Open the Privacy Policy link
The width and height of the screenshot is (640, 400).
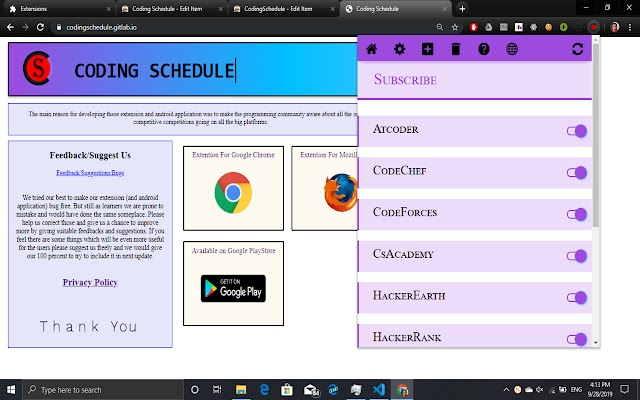tap(90, 282)
